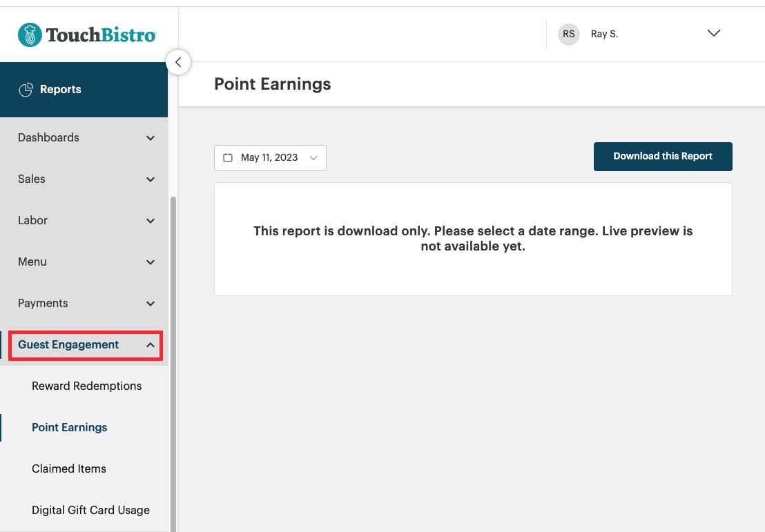Open the Dashboards section chevron icon
The height and width of the screenshot is (532, 765).
pos(151,138)
